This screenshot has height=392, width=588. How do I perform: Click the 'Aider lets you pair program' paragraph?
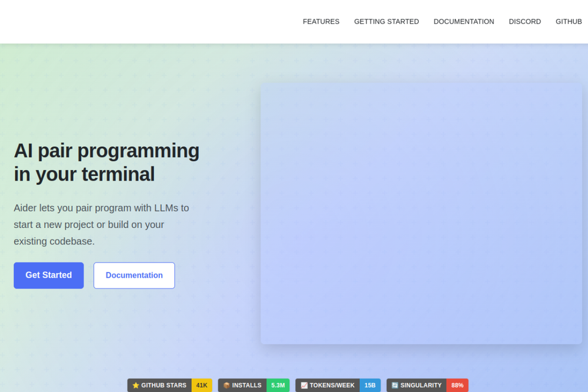(101, 224)
